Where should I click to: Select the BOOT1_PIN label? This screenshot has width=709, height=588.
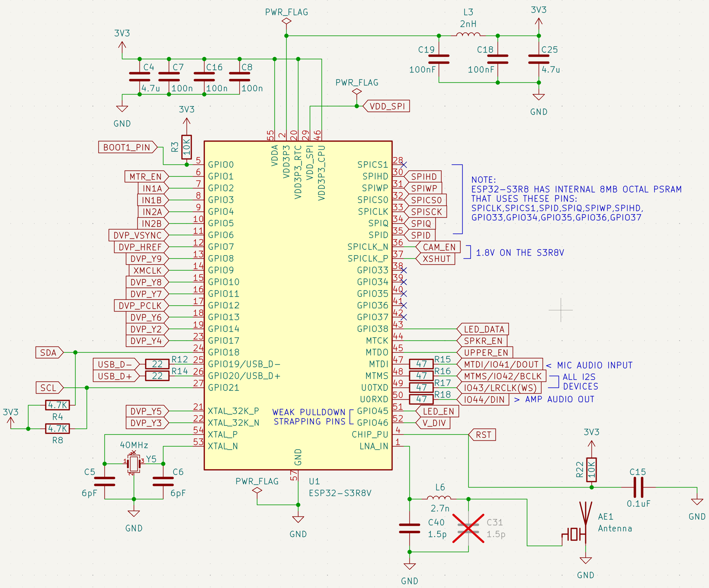[128, 147]
